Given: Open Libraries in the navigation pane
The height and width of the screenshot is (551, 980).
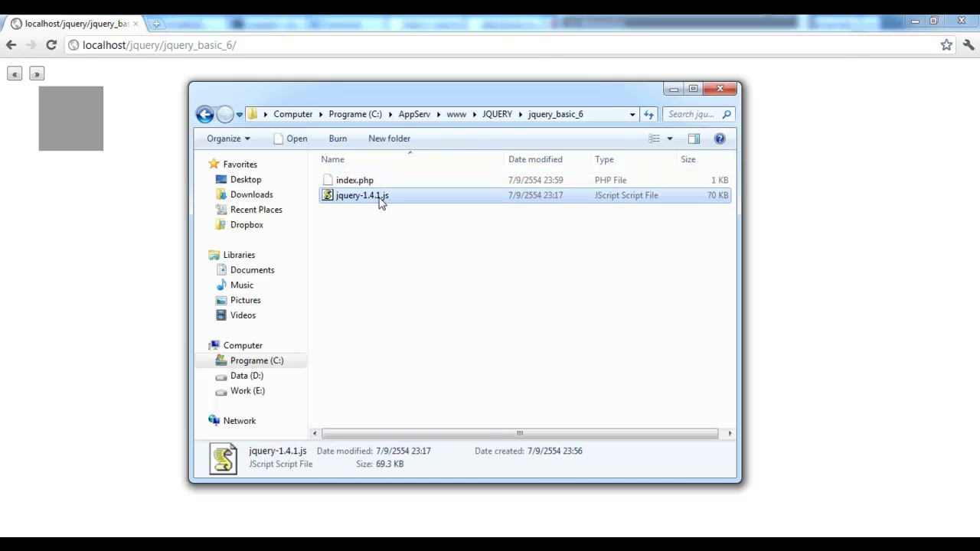Looking at the screenshot, I should click(x=239, y=255).
